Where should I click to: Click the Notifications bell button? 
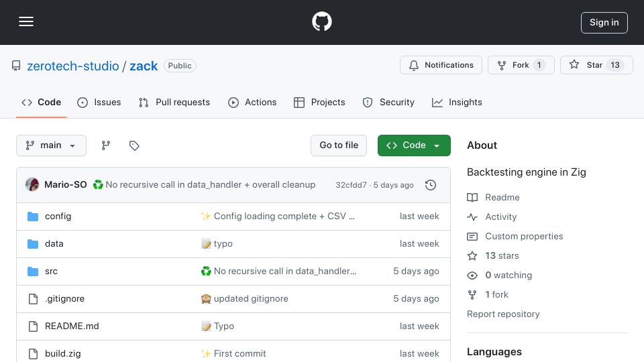[x=441, y=65]
